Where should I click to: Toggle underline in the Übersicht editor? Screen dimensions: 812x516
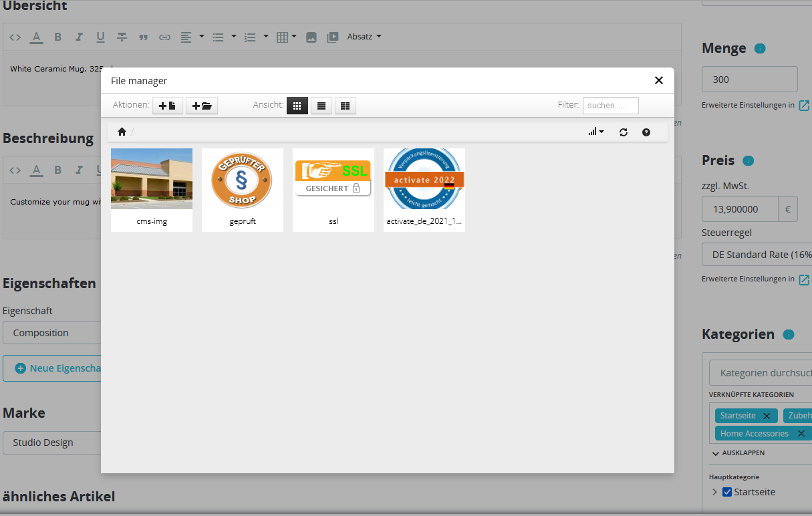pyautogui.click(x=100, y=37)
